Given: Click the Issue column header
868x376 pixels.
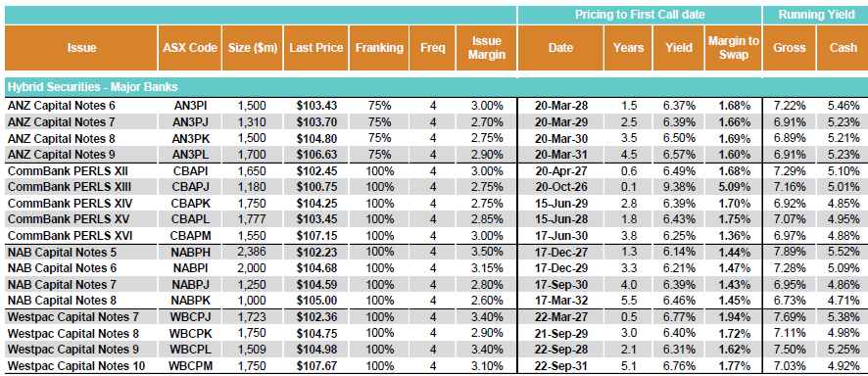Looking at the screenshot, I should click(81, 48).
